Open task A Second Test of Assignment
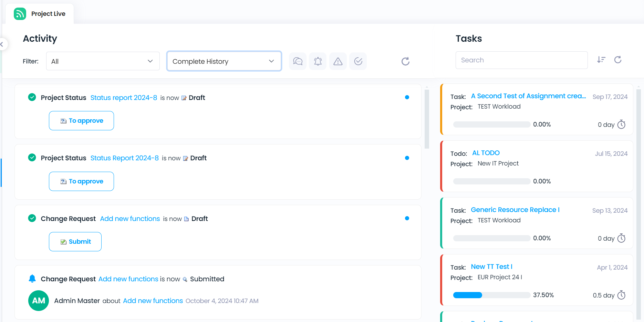The image size is (644, 322). tap(528, 96)
